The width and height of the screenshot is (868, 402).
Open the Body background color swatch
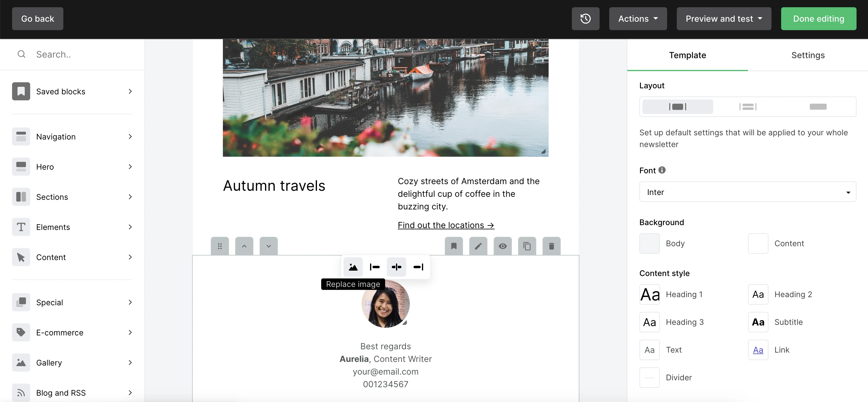[x=649, y=243]
